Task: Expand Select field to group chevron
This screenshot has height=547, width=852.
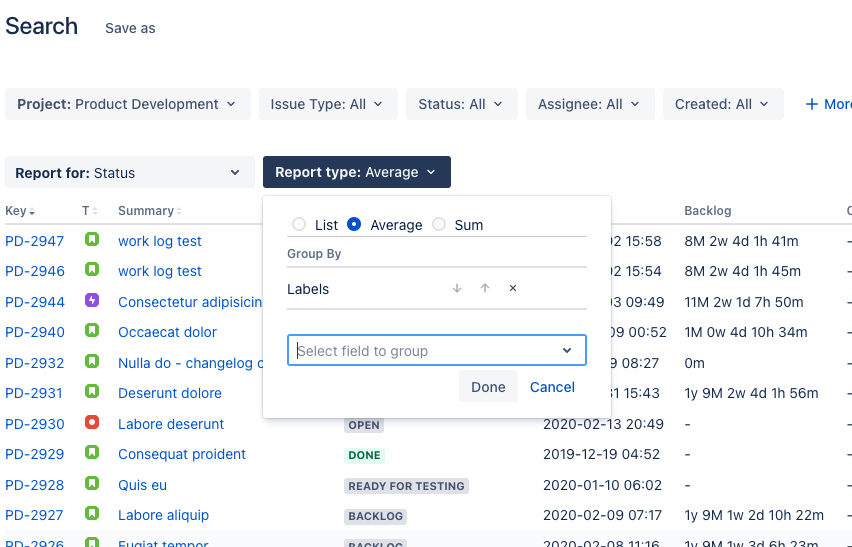Action: tap(567, 350)
